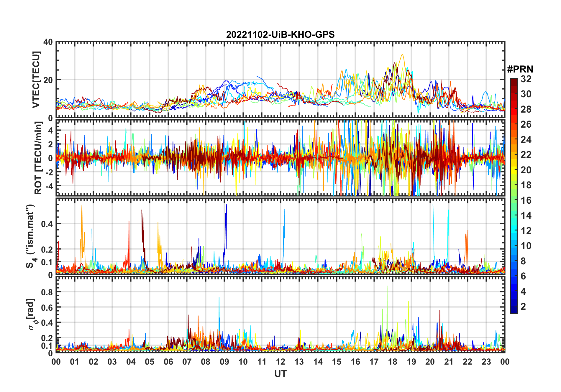The image size is (561, 392).
Task: Click the S4 y-axis tick 0.4
Action: (x=47, y=224)
